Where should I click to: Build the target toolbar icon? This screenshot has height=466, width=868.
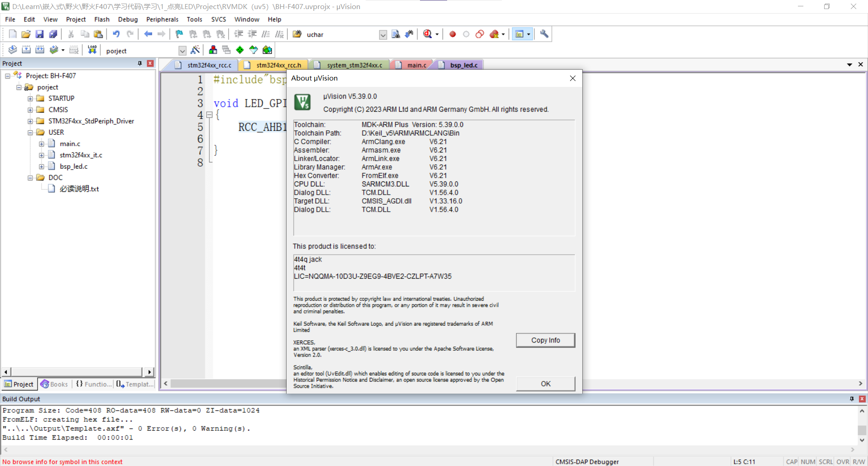26,50
